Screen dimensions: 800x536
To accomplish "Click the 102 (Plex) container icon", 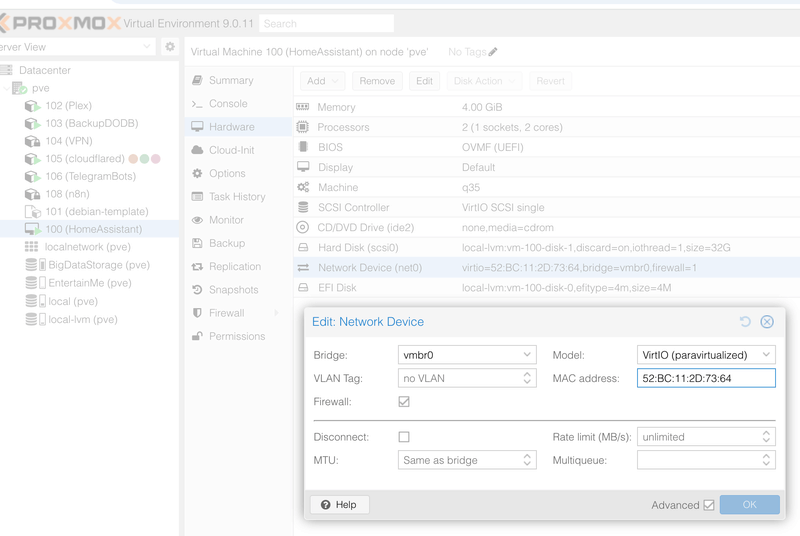I will [x=33, y=106].
